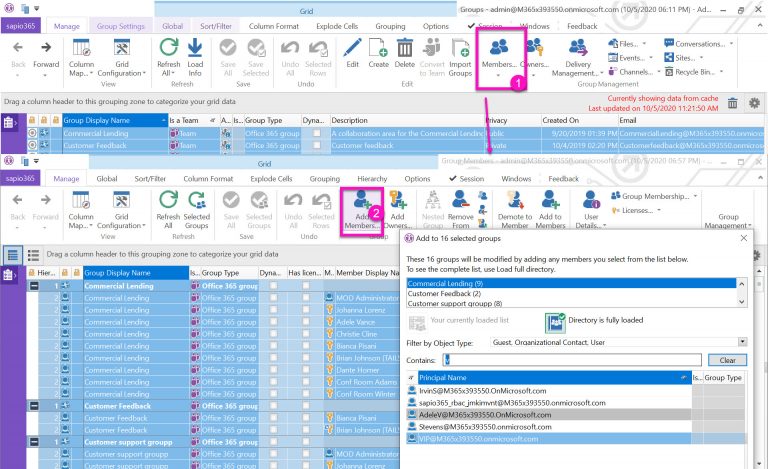Click the Contains text input field
The width and height of the screenshot is (768, 469).
[x=576, y=359]
